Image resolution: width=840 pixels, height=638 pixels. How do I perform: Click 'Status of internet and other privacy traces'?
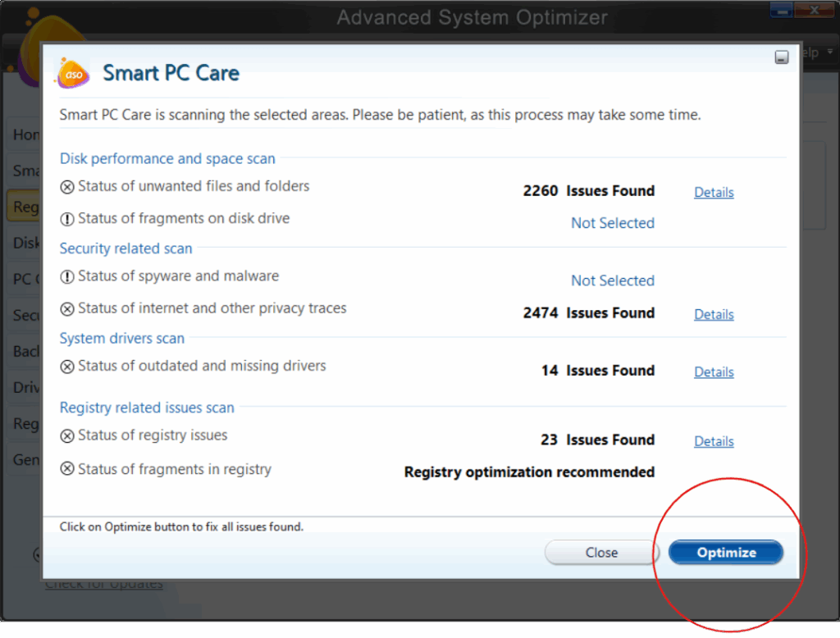point(212,308)
